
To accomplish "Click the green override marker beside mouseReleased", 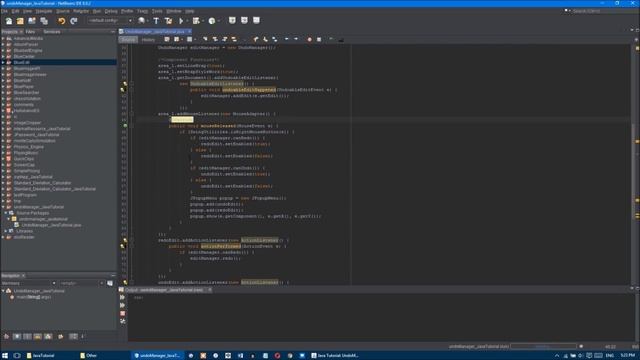I will tap(125, 126).
